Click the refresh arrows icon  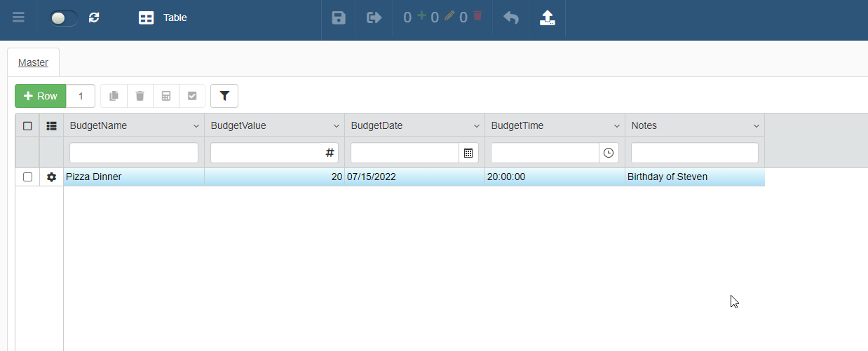tap(94, 18)
